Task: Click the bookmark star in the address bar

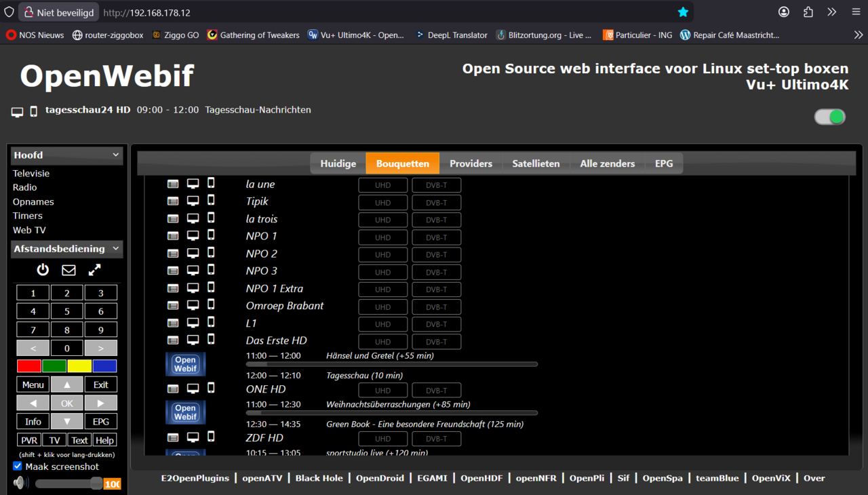Action: coord(683,12)
